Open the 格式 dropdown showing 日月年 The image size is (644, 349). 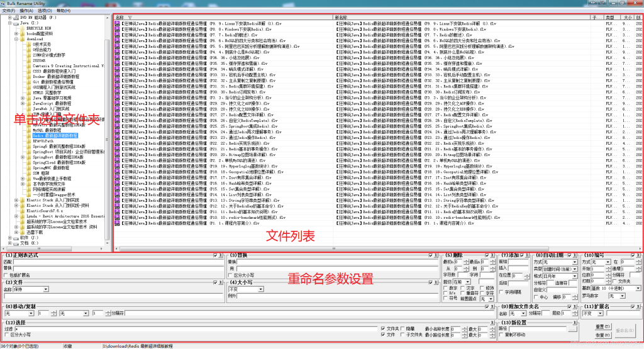560,276
